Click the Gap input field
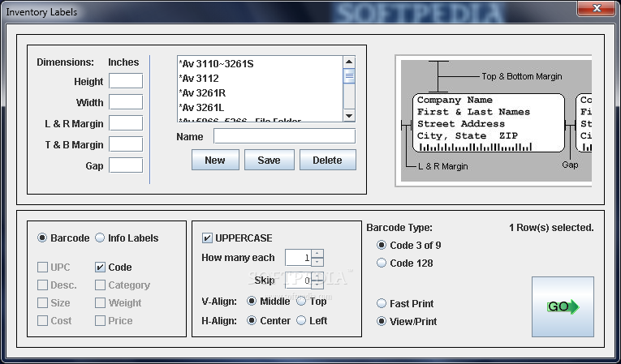The image size is (621, 364). (x=126, y=165)
